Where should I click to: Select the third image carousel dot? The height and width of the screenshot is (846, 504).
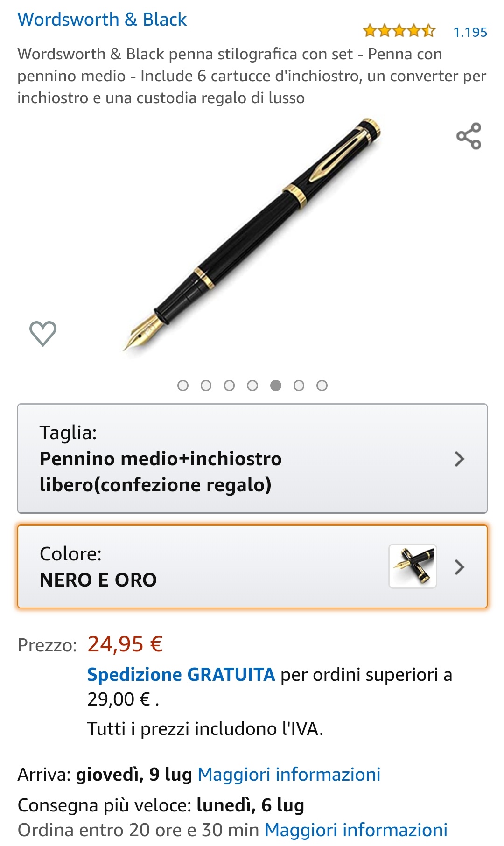[229, 385]
